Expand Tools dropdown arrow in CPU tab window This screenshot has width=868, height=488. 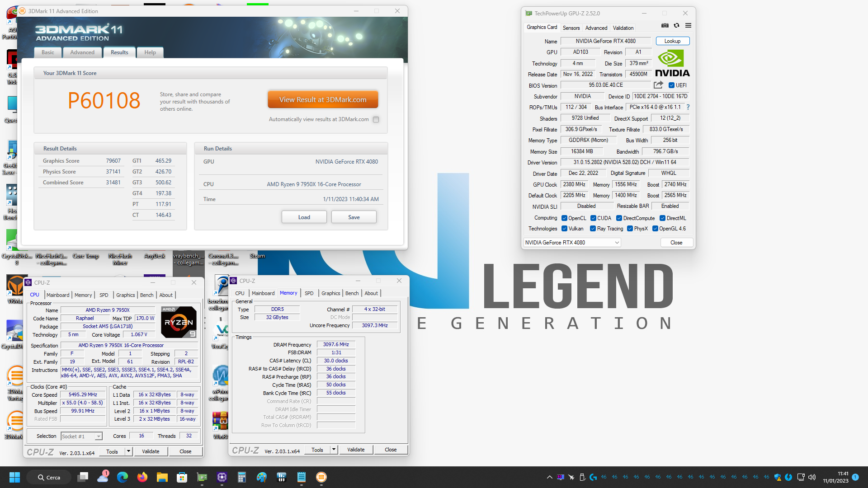click(128, 451)
